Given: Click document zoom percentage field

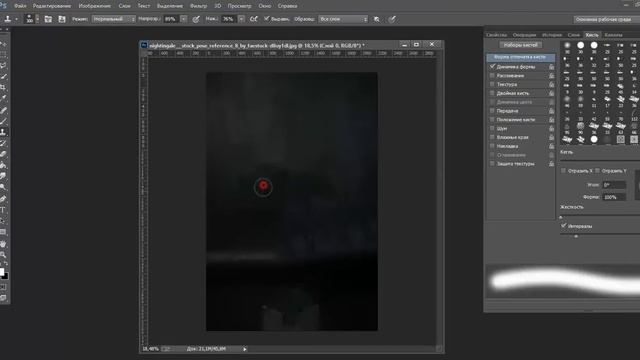Looking at the screenshot, I should coord(150,349).
